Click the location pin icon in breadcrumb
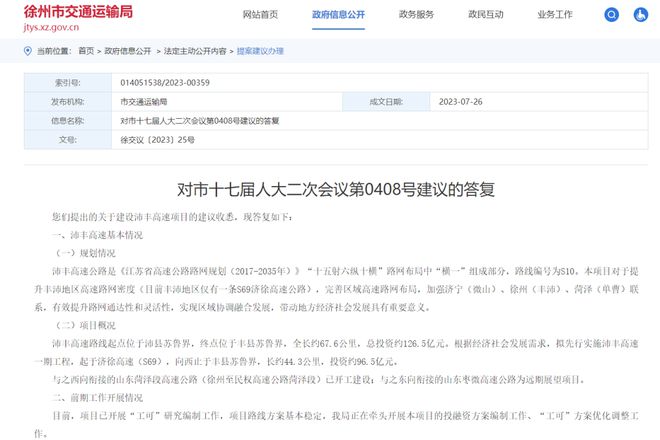 pyautogui.click(x=28, y=51)
